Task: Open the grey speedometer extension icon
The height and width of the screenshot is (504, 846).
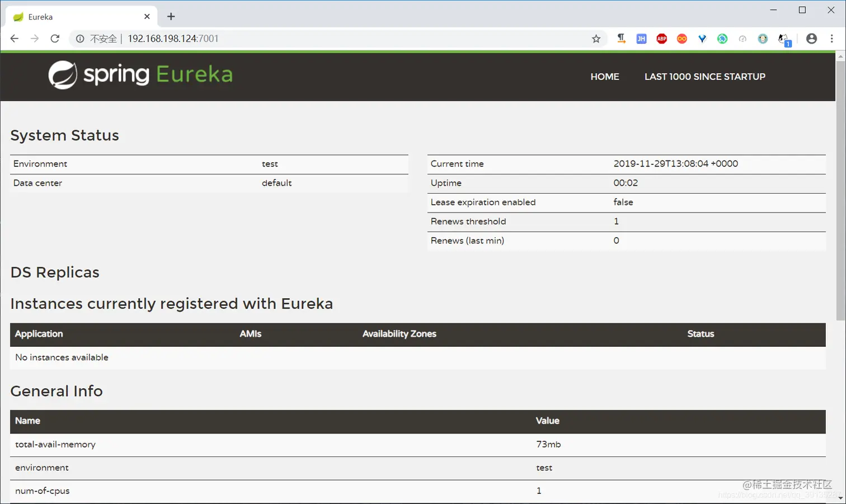Action: click(742, 39)
